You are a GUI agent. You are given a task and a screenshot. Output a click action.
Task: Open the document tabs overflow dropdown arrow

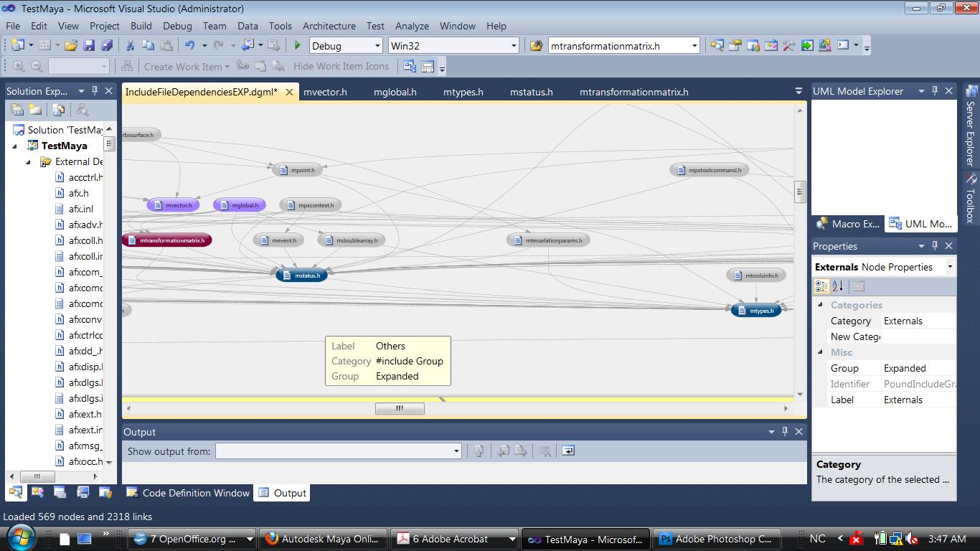click(798, 91)
